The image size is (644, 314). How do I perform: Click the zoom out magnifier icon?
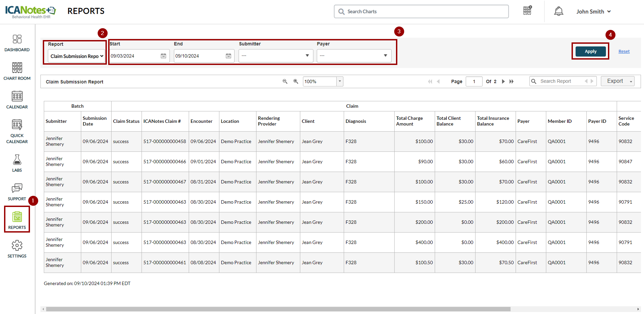pyautogui.click(x=285, y=81)
